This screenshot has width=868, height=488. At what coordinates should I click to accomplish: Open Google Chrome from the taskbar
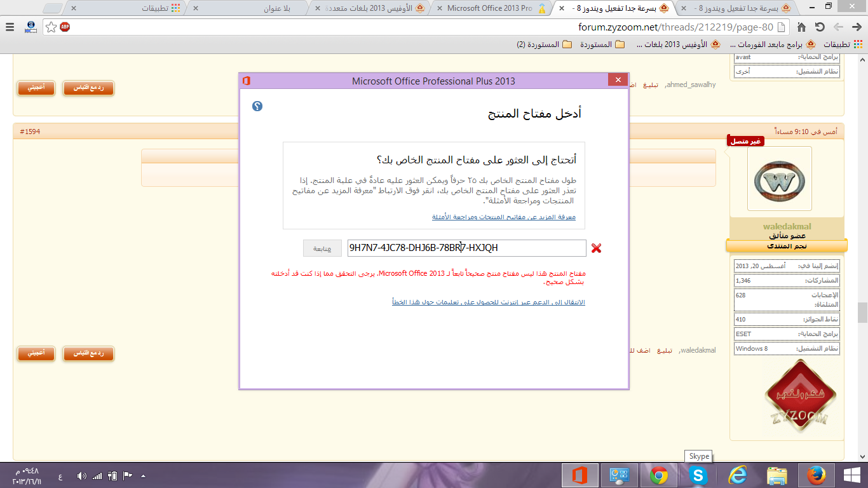[658, 475]
